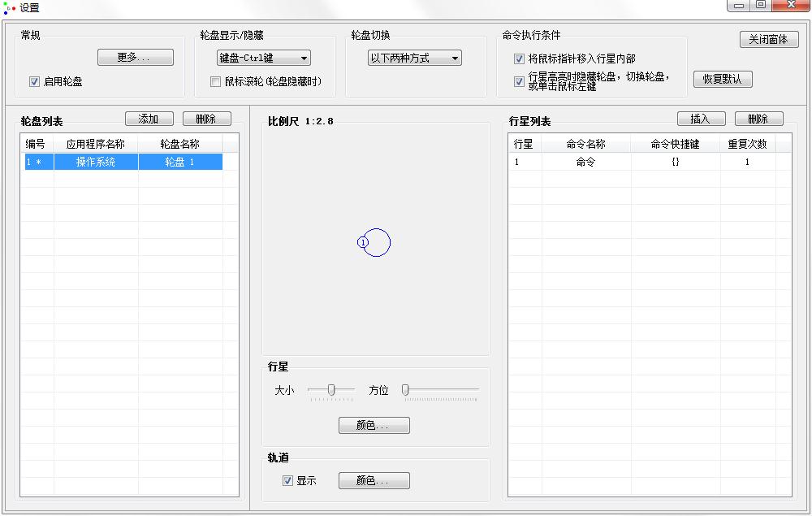Open the 轨道 颜色... picker
This screenshot has height=516, width=812.
374,481
